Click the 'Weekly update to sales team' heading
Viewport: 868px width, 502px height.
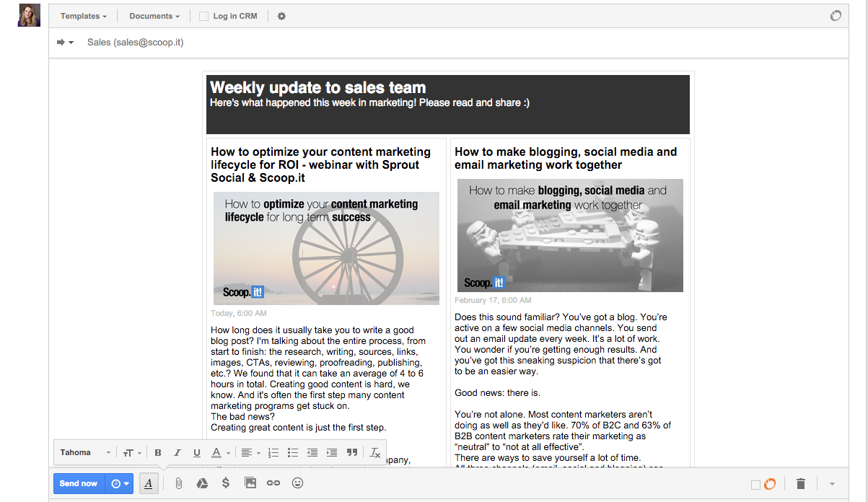(317, 88)
